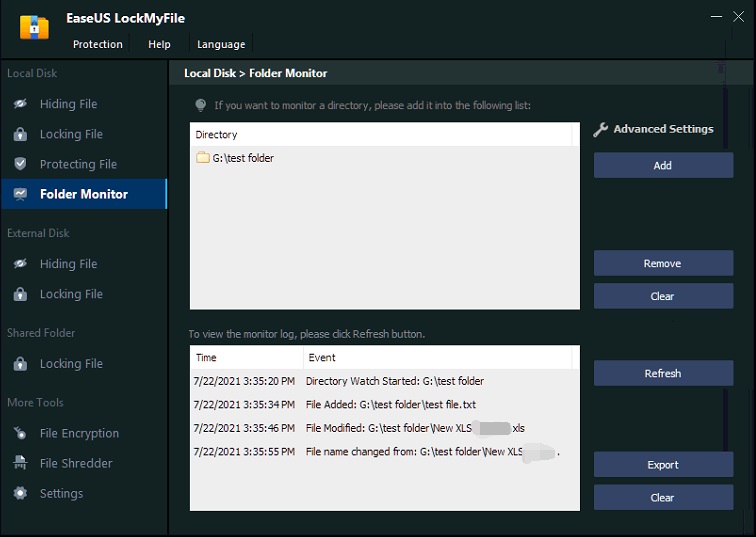This screenshot has height=537, width=756.
Task: Click the folder icon beside G:\test folder
Action: (202, 158)
